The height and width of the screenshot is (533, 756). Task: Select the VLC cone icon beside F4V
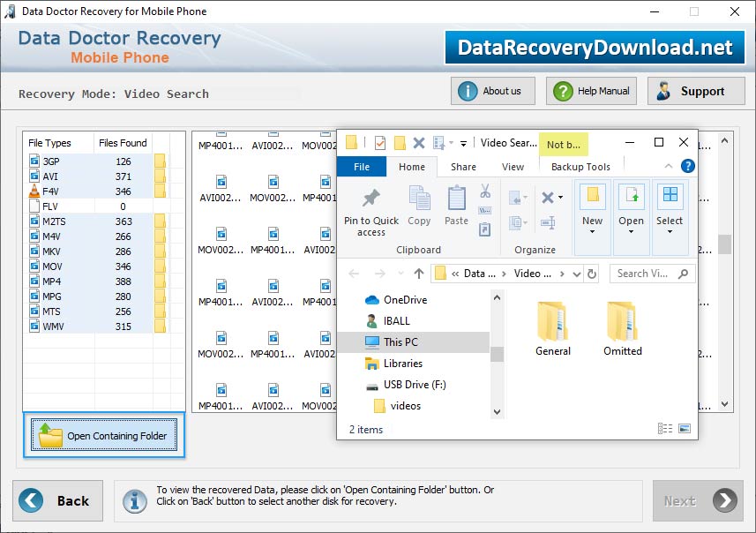tap(34, 191)
